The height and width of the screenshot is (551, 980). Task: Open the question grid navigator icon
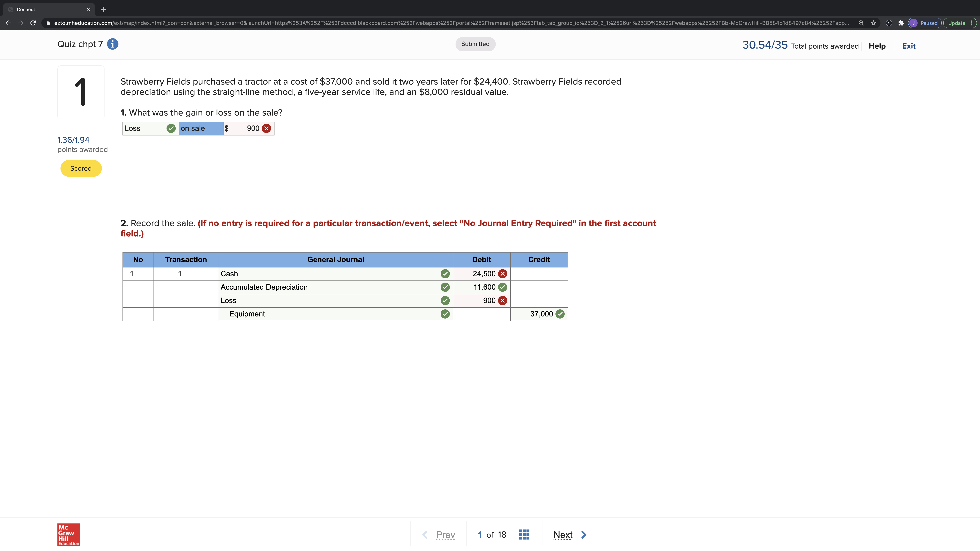point(524,535)
